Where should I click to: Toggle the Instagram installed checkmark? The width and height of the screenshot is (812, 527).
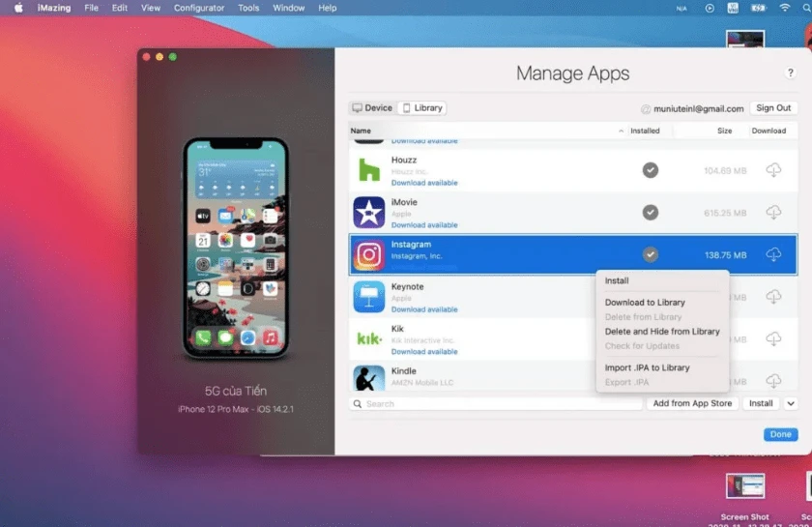(650, 254)
